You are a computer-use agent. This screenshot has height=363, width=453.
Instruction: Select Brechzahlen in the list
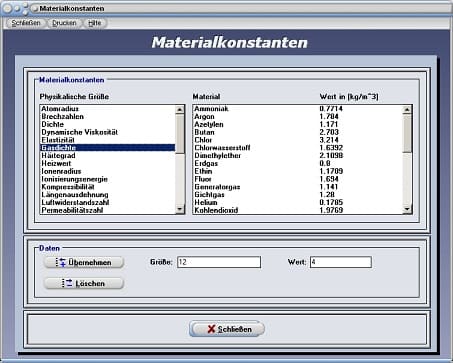[108, 116]
